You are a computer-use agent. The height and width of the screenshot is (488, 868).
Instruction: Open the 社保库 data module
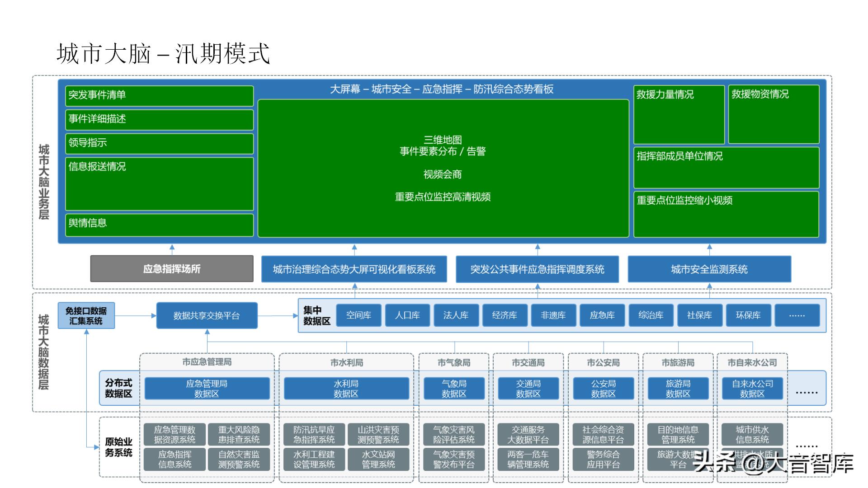(x=700, y=315)
